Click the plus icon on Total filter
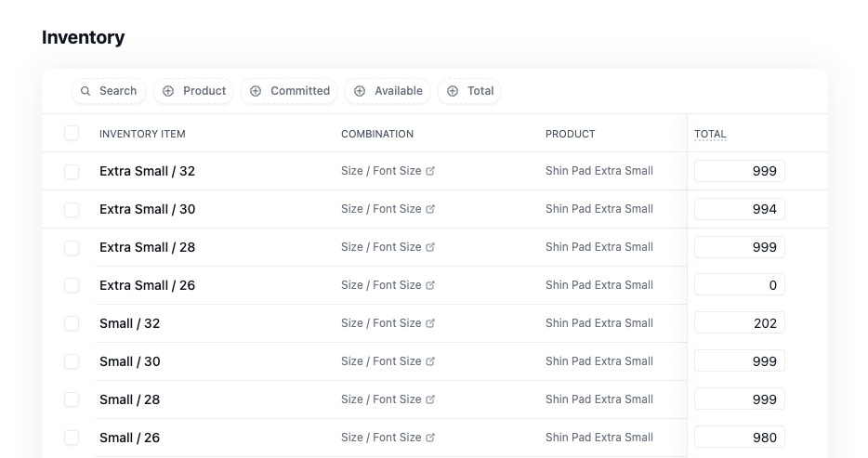Viewport: 868px width, 458px height. (453, 91)
